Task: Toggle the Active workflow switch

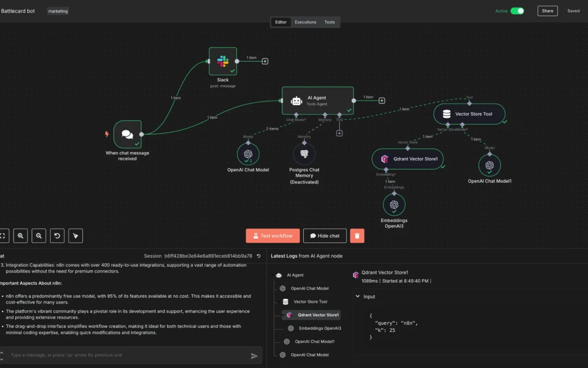Action: point(517,11)
